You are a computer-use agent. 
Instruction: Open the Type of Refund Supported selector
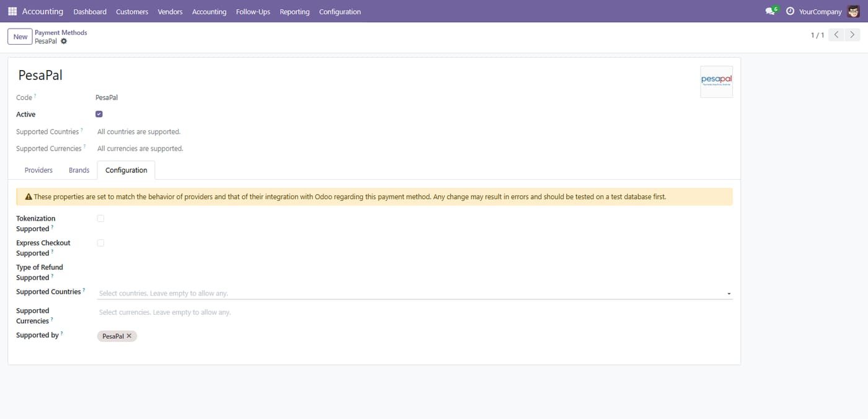point(415,272)
